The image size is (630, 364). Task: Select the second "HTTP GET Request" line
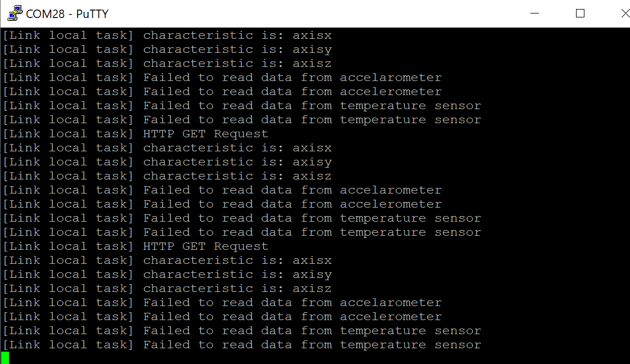pyautogui.click(x=205, y=246)
